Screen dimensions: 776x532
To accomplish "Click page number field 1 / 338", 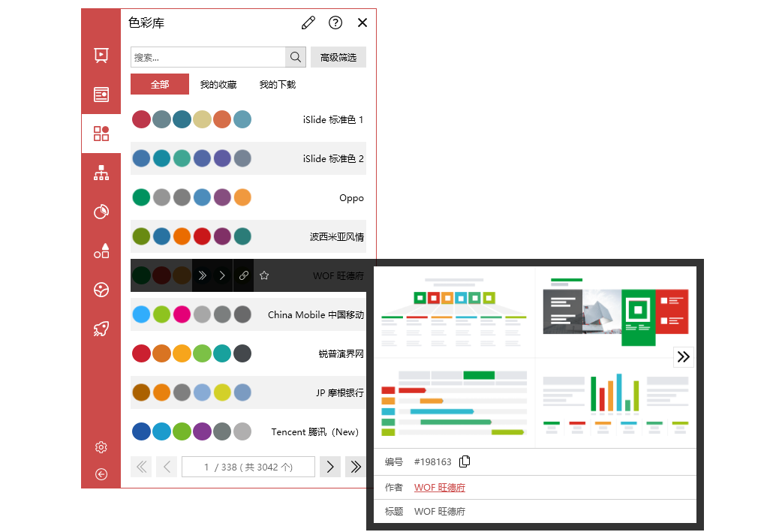I will (x=248, y=467).
